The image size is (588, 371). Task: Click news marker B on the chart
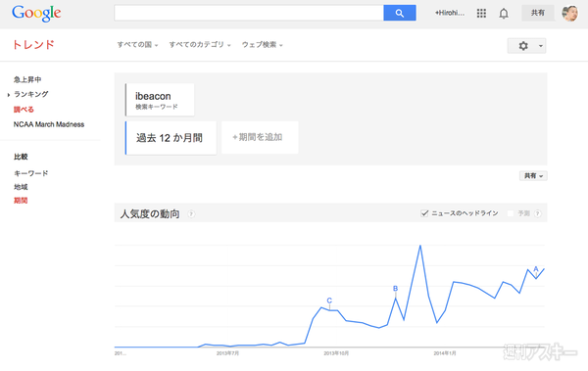point(395,289)
